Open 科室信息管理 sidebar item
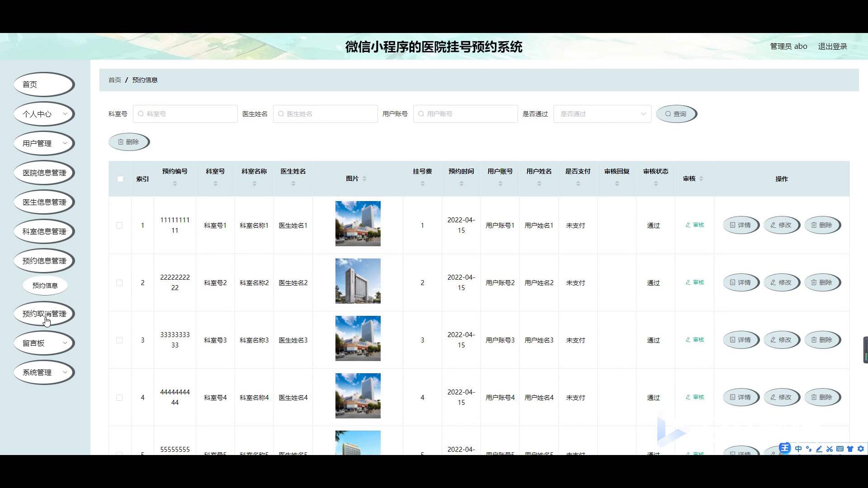The image size is (868, 488). pos(44,231)
